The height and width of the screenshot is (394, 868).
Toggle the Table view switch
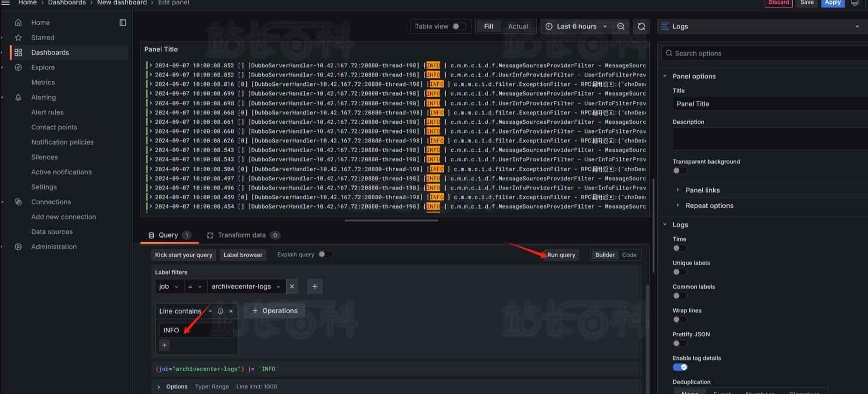tap(459, 27)
